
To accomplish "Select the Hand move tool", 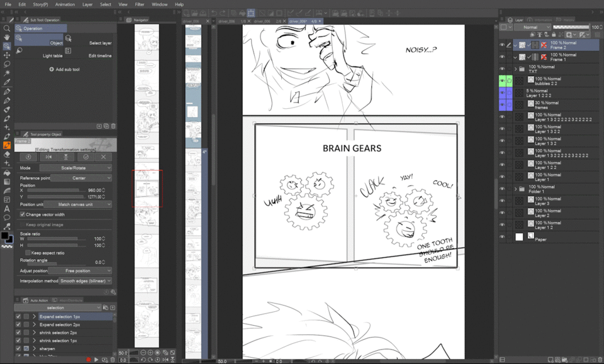I will coord(6,37).
